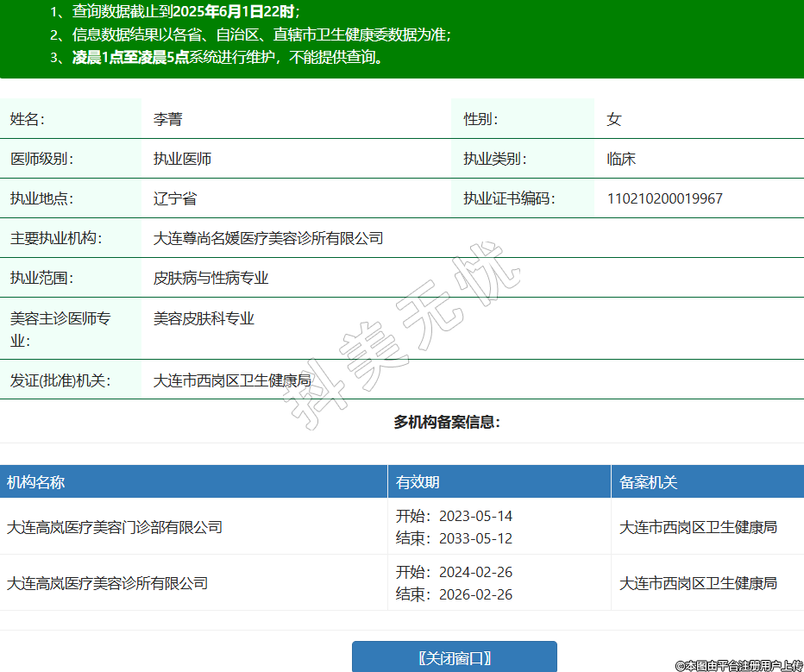
Task: Select the 皮肤病与性病专业 practice scope value
Action: (211, 278)
